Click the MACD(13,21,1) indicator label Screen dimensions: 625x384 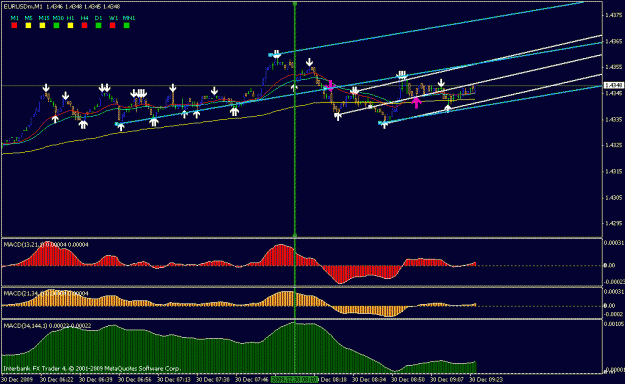46,244
